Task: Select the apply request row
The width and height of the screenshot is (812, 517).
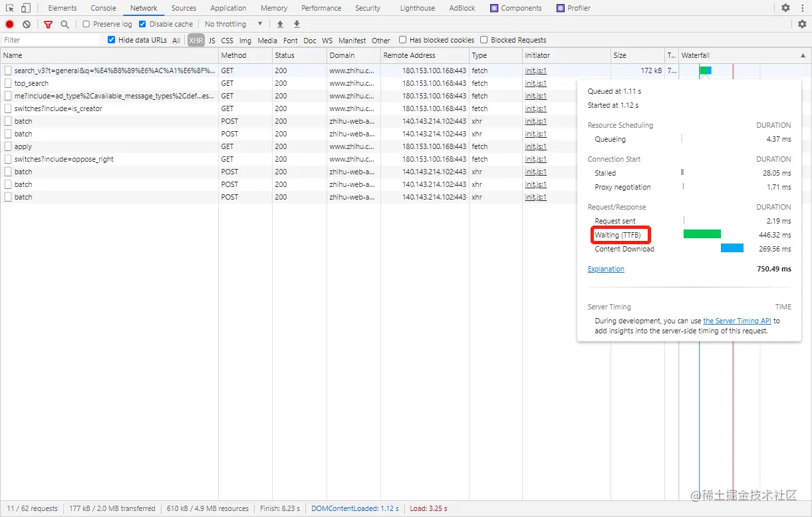Action: (x=289, y=146)
